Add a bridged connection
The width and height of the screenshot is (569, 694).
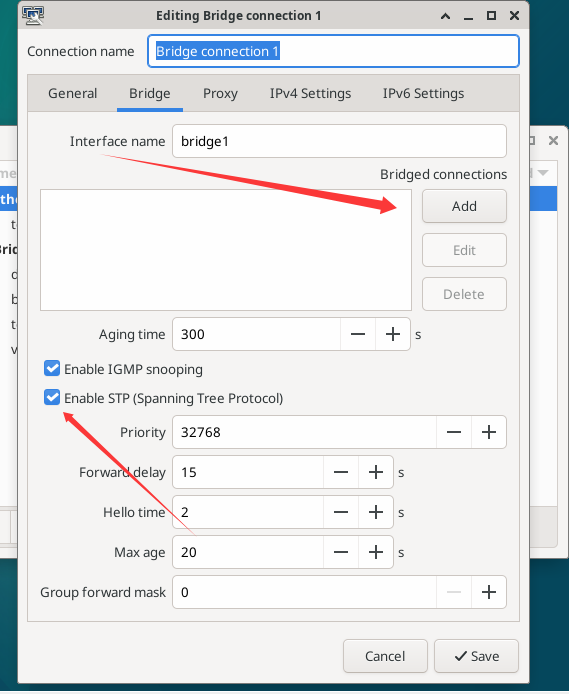click(x=464, y=206)
